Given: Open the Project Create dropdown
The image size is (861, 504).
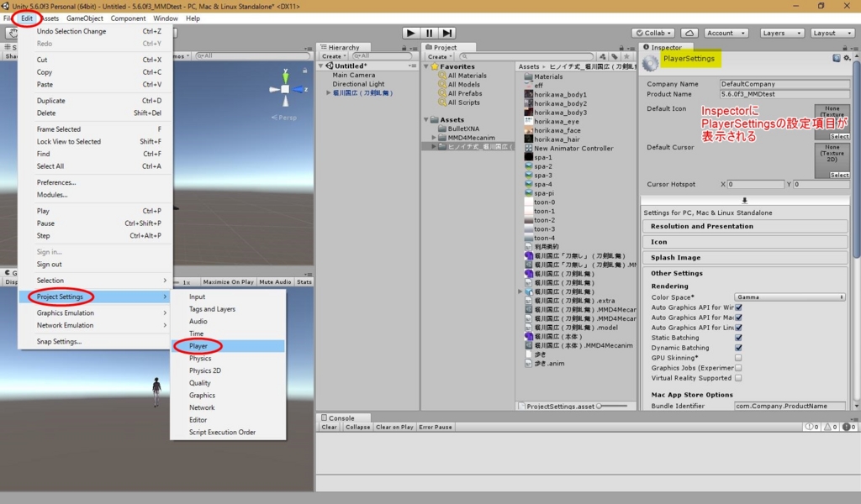Looking at the screenshot, I should (439, 56).
